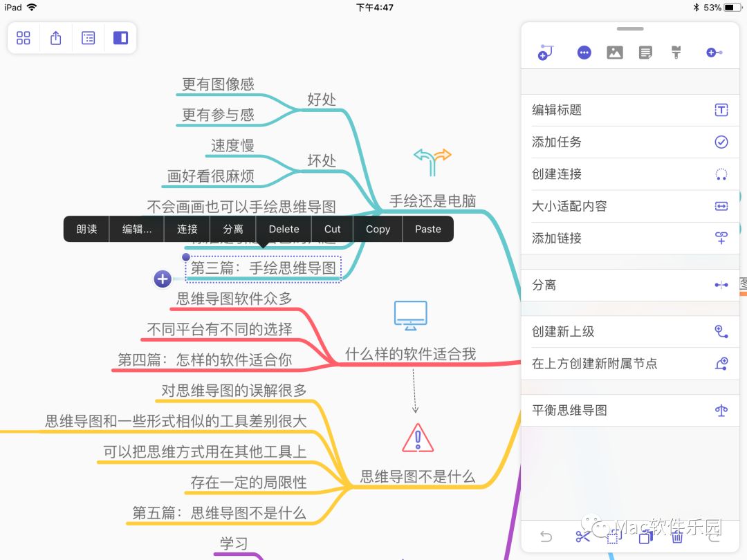Select node 什么样的软件适合我

(410, 354)
